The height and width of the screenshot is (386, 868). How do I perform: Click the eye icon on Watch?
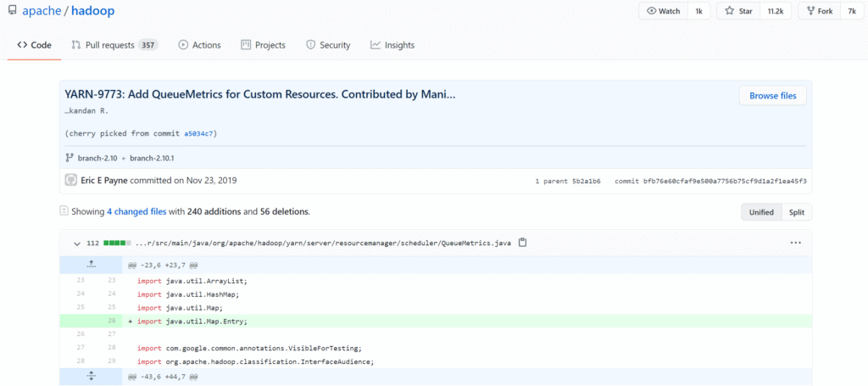(652, 11)
